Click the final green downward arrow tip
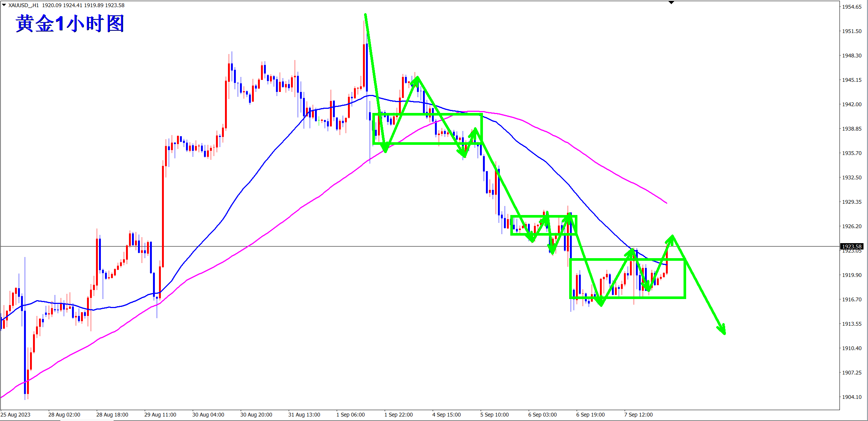The width and height of the screenshot is (868, 421). coord(724,333)
